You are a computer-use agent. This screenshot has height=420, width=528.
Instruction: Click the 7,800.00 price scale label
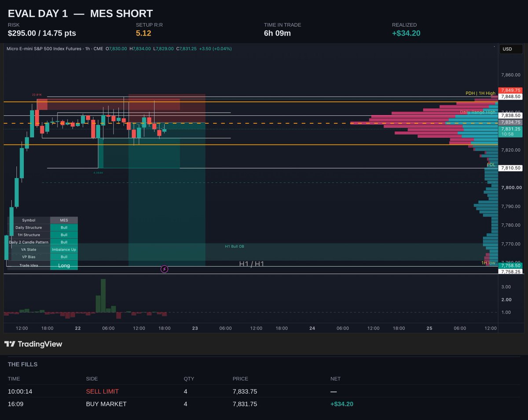[511, 188]
